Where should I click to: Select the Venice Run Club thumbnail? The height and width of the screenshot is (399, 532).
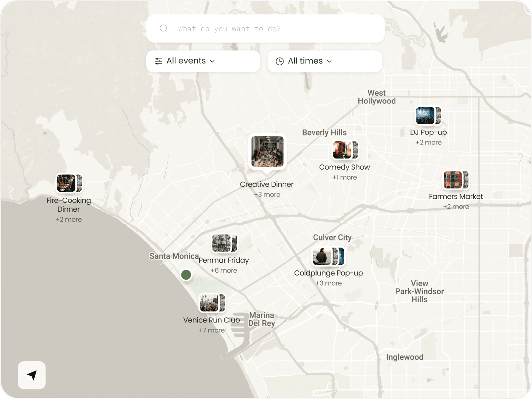[x=209, y=303]
